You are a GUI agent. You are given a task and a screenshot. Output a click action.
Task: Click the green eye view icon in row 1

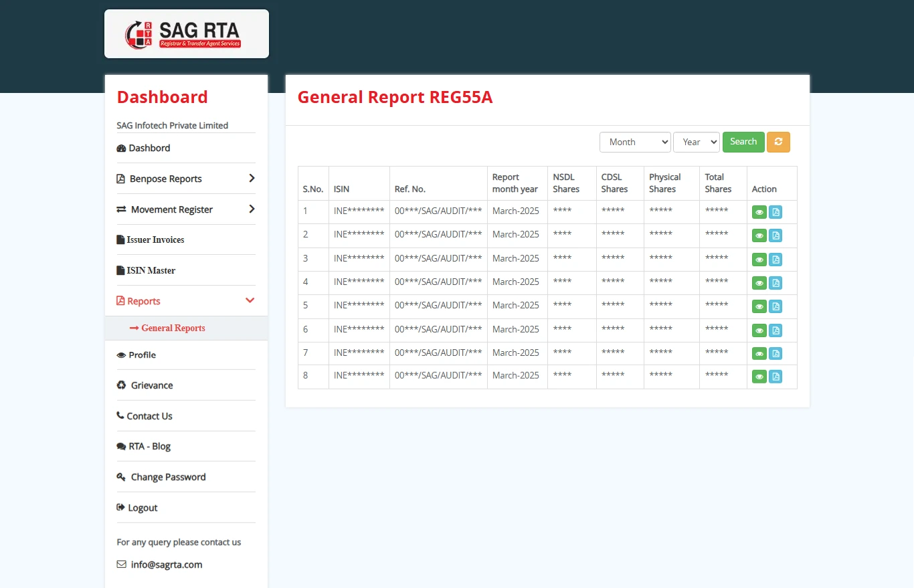(759, 213)
